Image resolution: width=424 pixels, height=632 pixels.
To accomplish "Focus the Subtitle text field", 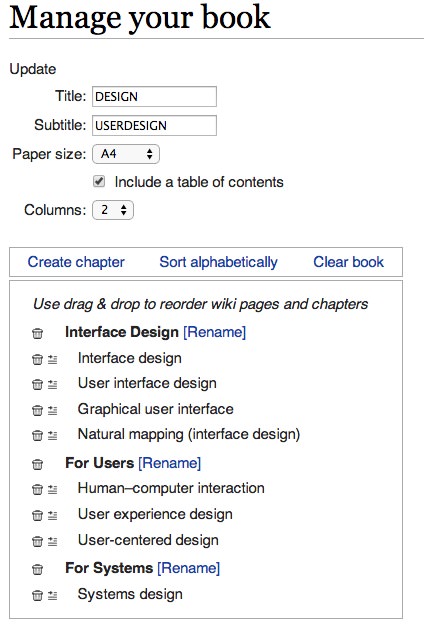I will tap(154, 125).
